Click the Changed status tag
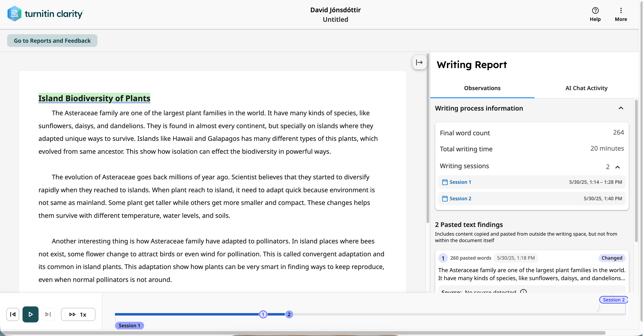The image size is (644, 336). click(x=612, y=258)
